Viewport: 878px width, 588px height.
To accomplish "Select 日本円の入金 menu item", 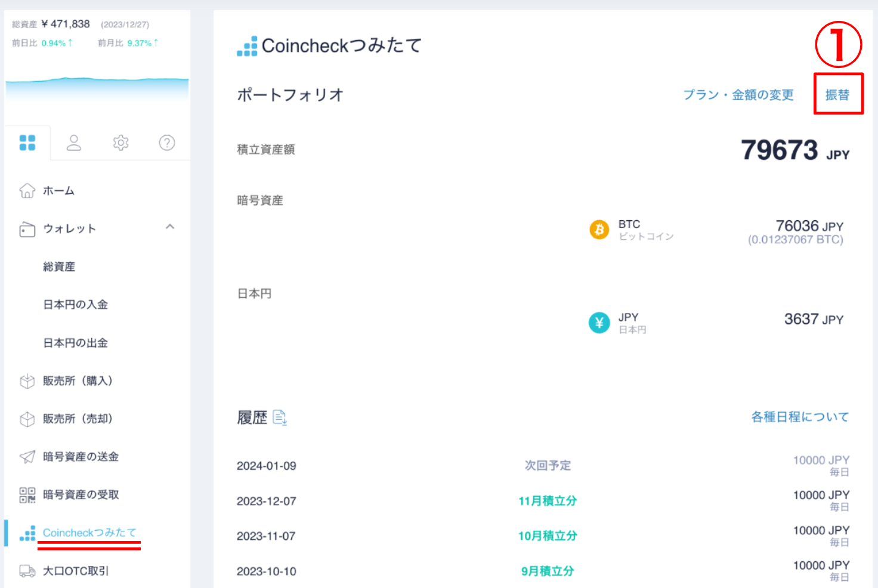I will (x=75, y=305).
